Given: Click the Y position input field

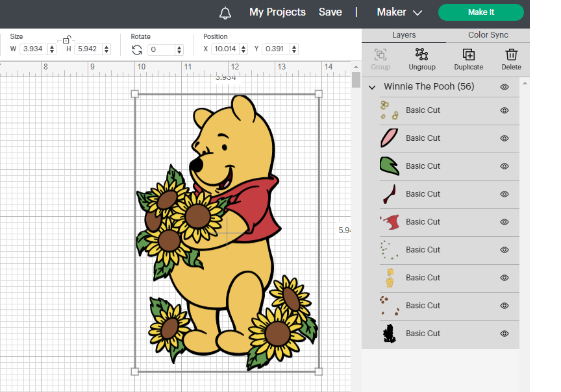Looking at the screenshot, I should [x=277, y=49].
